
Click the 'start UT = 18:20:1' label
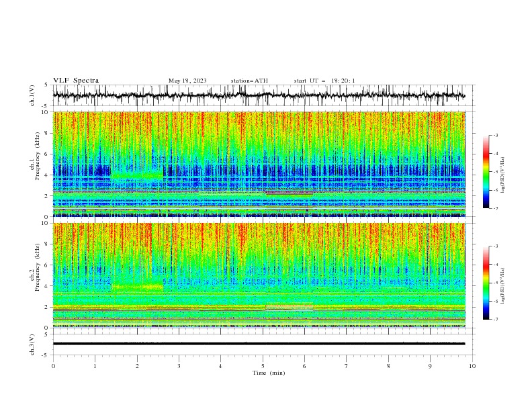324,81
